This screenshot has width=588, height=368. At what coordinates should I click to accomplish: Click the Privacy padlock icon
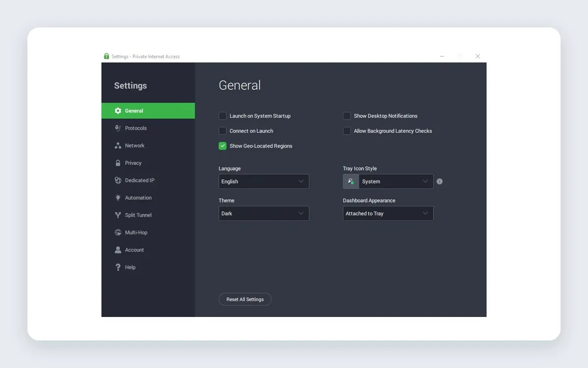coord(118,163)
